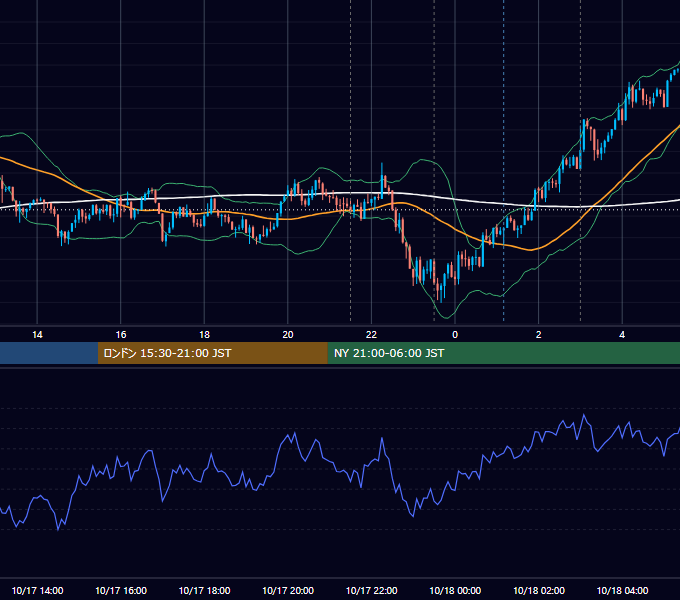Click the hour label 14 on price chart axis

click(37, 335)
